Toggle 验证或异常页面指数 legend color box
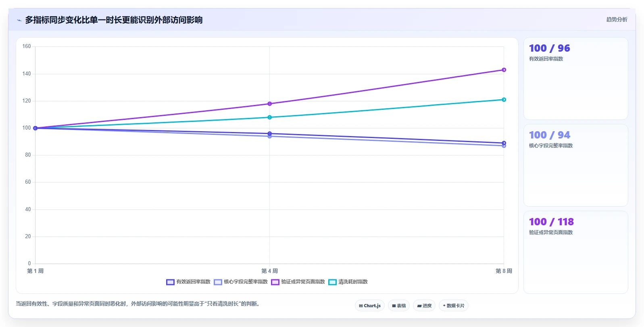The image size is (644, 327). 275,282
